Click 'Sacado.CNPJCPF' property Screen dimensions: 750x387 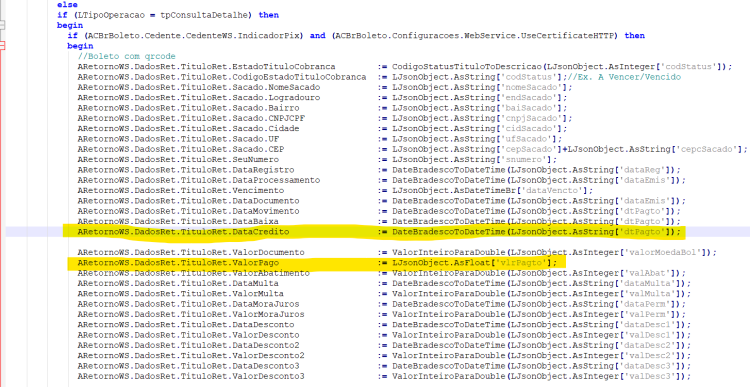tap(268, 118)
